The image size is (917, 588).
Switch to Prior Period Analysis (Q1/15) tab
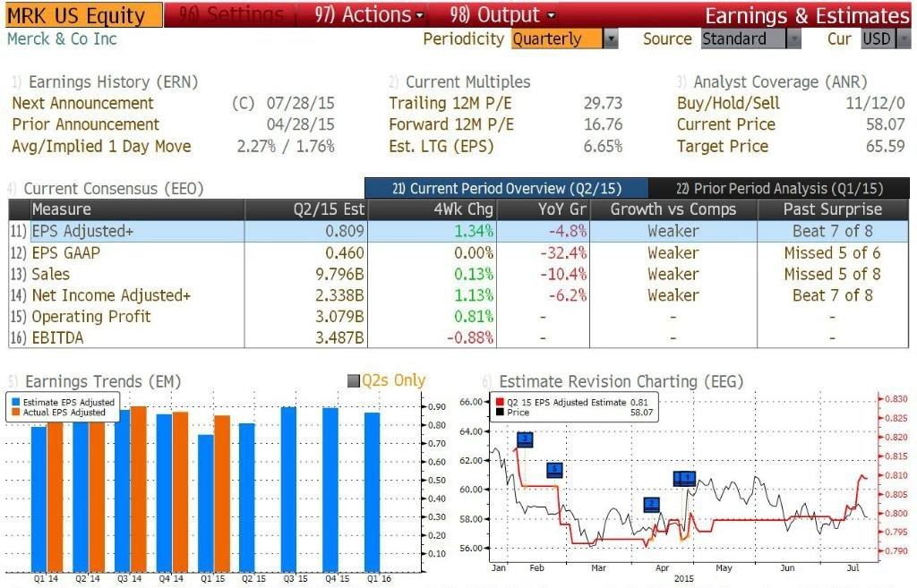tap(779, 188)
